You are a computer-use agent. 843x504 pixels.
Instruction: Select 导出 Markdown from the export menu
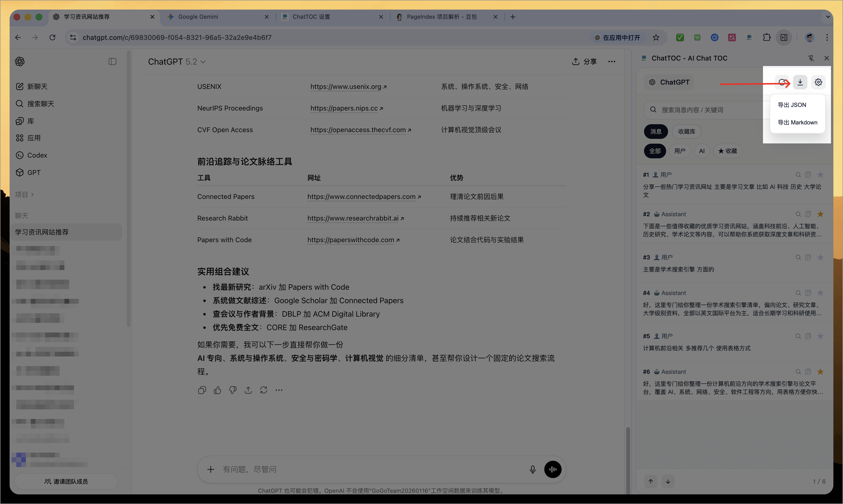pyautogui.click(x=797, y=122)
